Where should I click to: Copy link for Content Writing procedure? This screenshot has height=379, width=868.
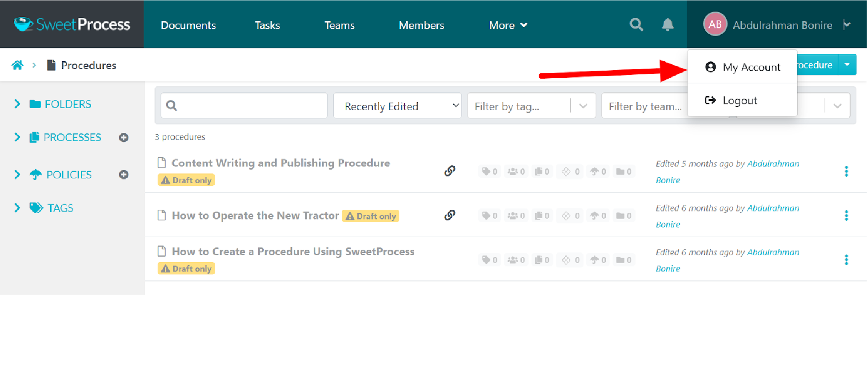click(449, 171)
